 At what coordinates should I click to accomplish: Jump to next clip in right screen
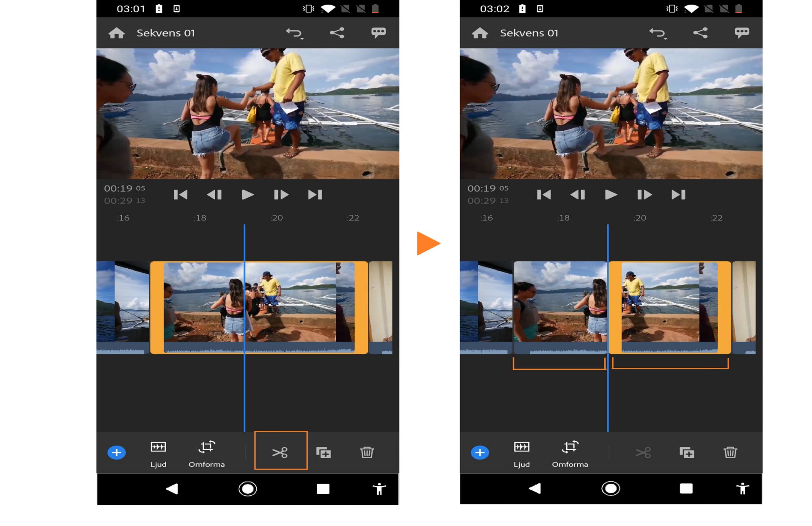tap(678, 195)
